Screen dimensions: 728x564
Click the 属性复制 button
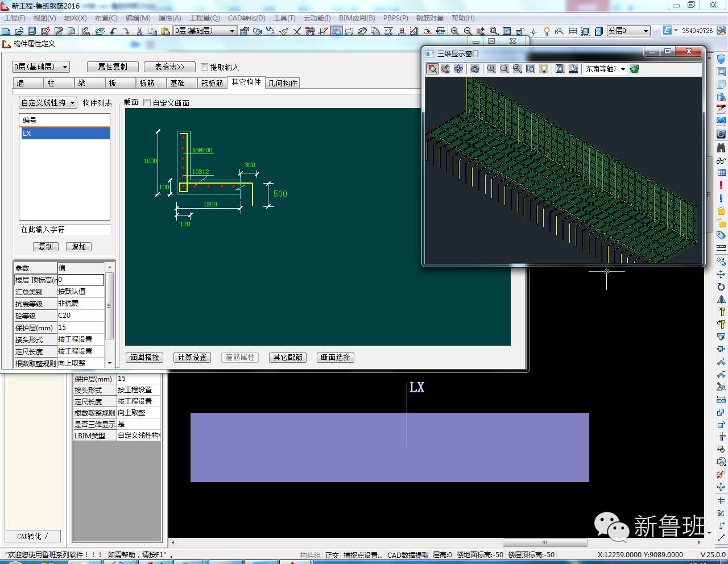tap(113, 67)
